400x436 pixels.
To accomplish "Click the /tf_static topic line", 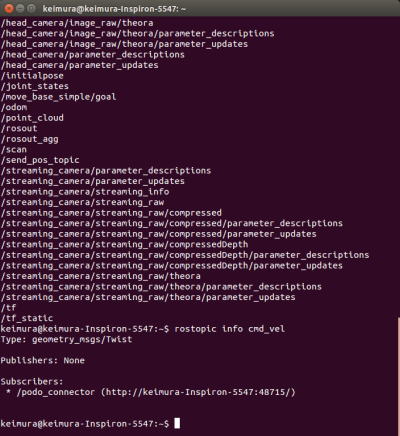I will (27, 318).
